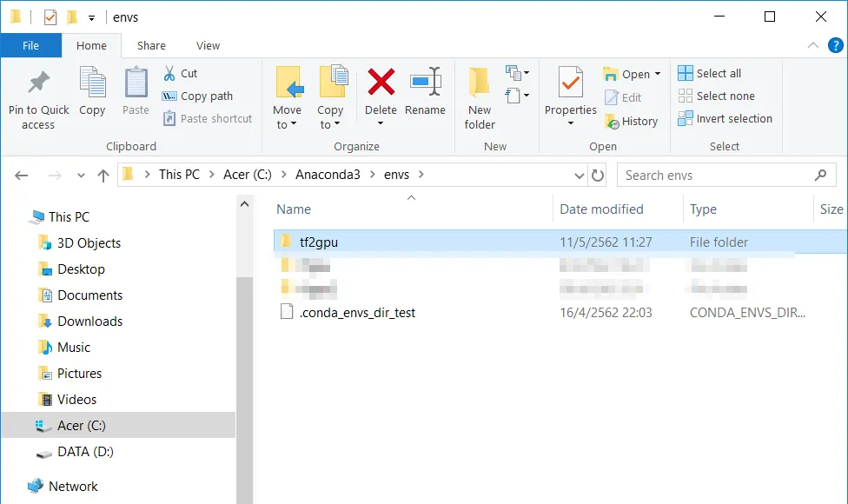Switch to the Home ribbon tab

pyautogui.click(x=91, y=45)
